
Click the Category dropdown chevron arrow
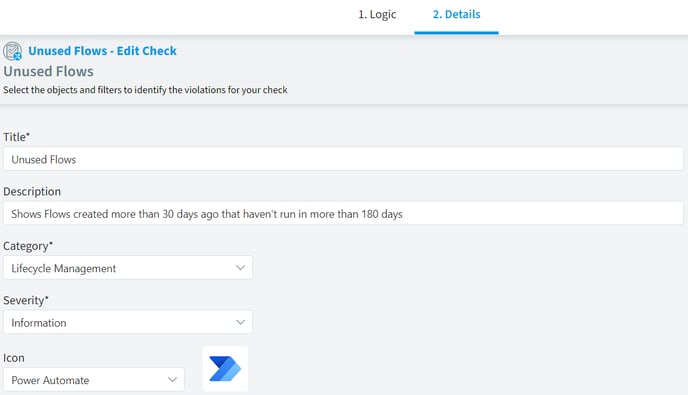tap(240, 267)
